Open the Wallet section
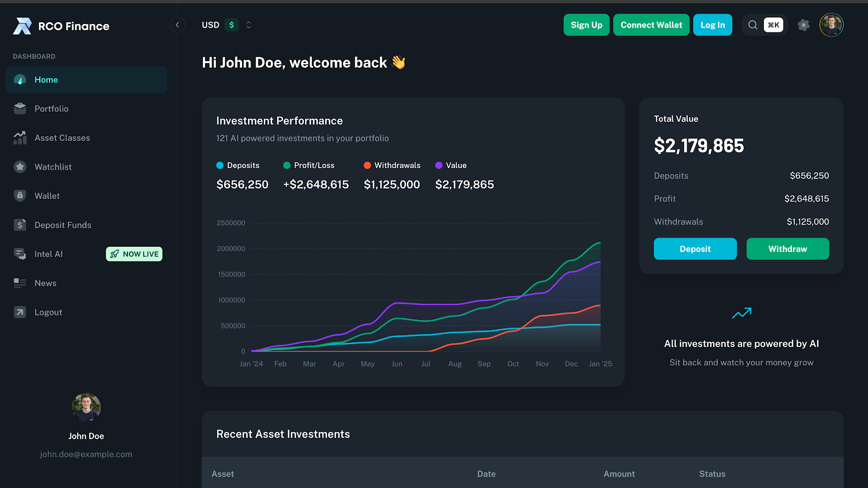Screen dimensions: 868x488 (86, 196)
